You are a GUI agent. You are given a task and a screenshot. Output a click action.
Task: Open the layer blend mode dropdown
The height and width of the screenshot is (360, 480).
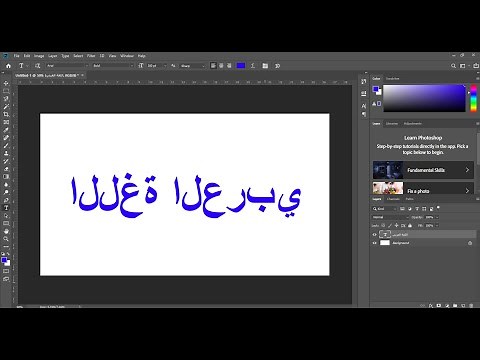tap(391, 217)
